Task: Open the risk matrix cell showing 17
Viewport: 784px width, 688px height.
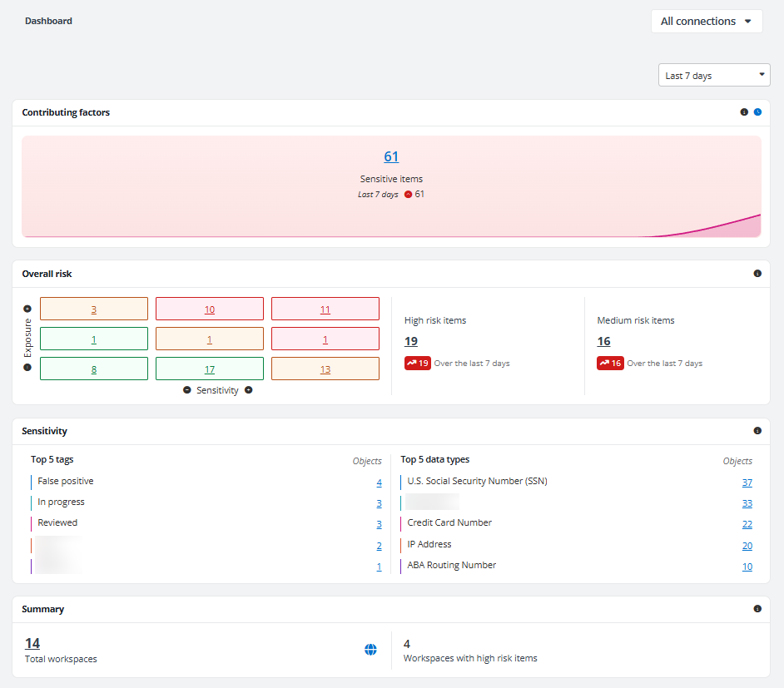Action: [x=210, y=369]
